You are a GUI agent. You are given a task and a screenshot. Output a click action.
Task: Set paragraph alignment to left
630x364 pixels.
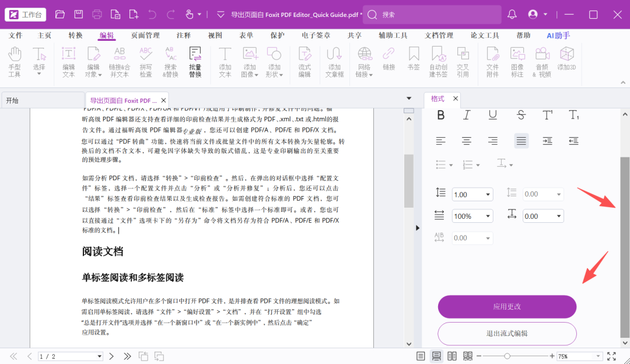[x=441, y=141]
